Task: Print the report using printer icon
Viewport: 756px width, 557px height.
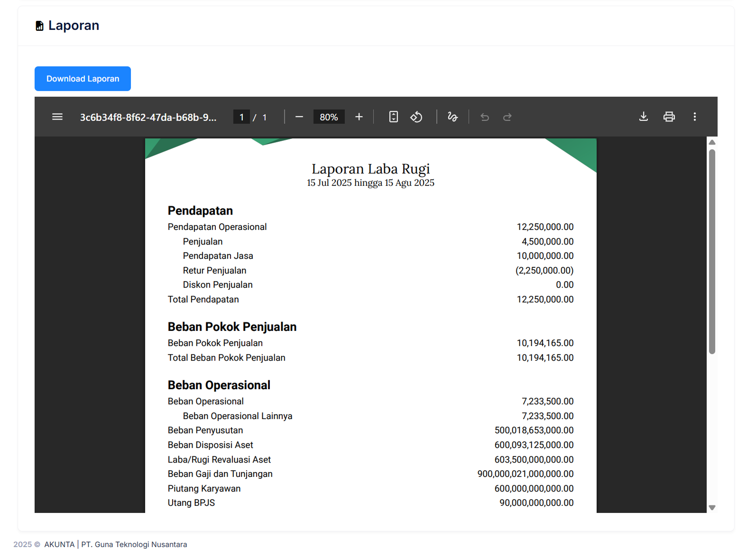Action: (669, 117)
